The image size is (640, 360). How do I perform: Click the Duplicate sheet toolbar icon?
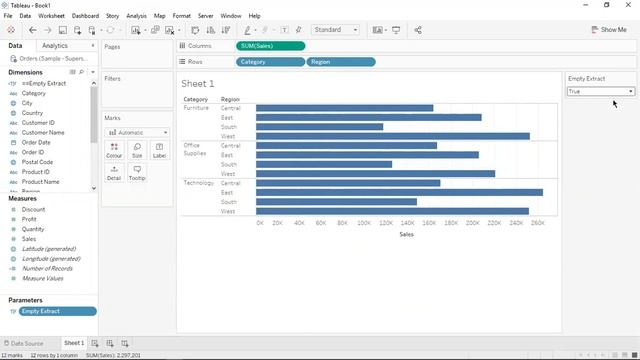click(x=155, y=30)
